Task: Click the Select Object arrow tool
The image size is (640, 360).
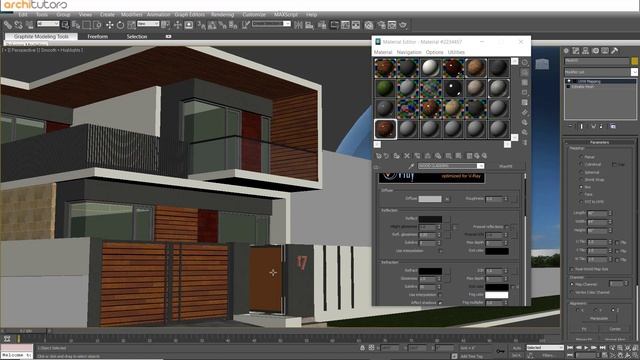Action: pyautogui.click(x=65, y=25)
